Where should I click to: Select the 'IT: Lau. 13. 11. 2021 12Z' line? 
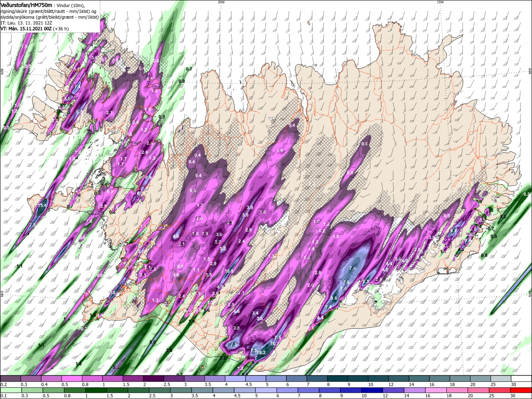point(27,23)
